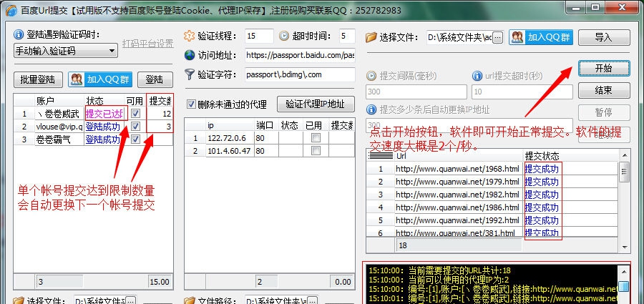This screenshot has width=644, height=304.
Task: Select account row vlouse@vip.q
Action: [92, 126]
